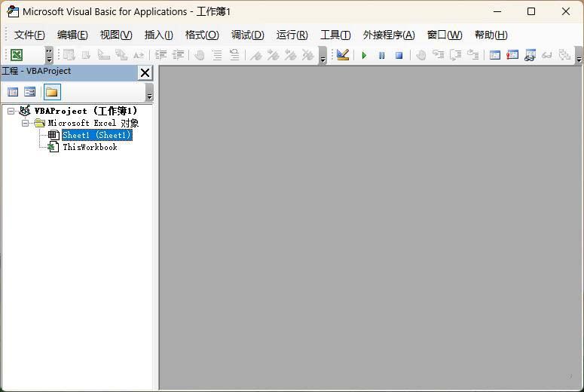The height and width of the screenshot is (392, 584).
Task: Toggle Folders button in project panel
Action: coord(52,92)
